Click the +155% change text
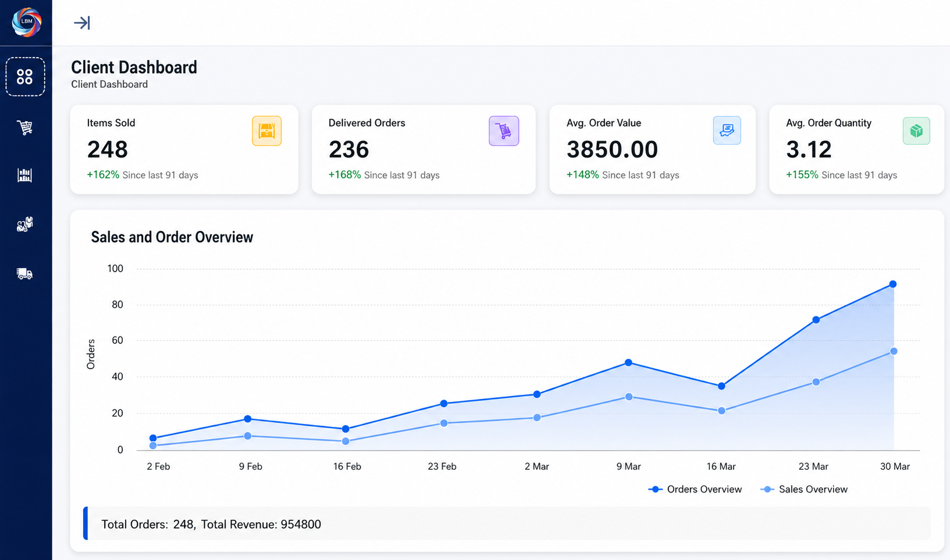The height and width of the screenshot is (560, 950). [x=802, y=175]
